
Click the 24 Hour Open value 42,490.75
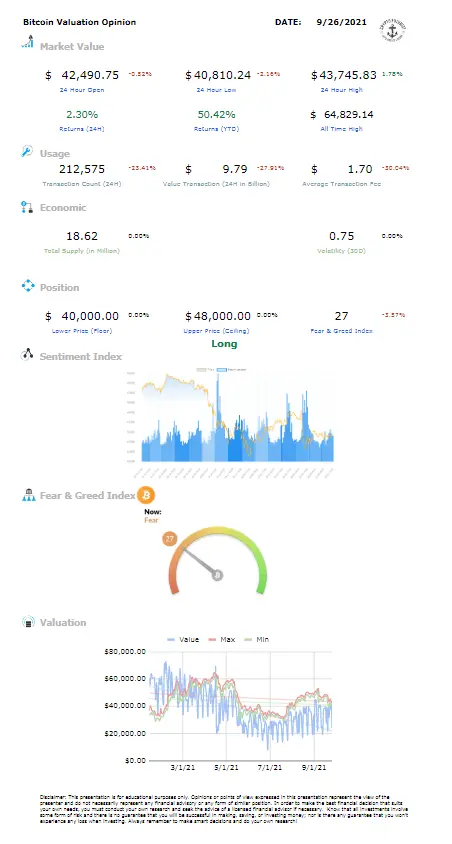click(x=90, y=75)
